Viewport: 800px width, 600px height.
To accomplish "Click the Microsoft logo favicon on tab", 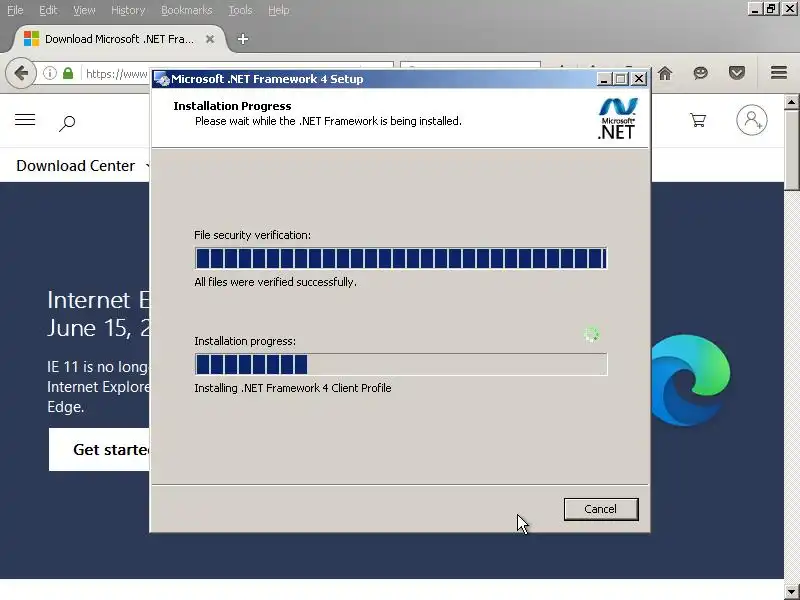I will [x=31, y=39].
